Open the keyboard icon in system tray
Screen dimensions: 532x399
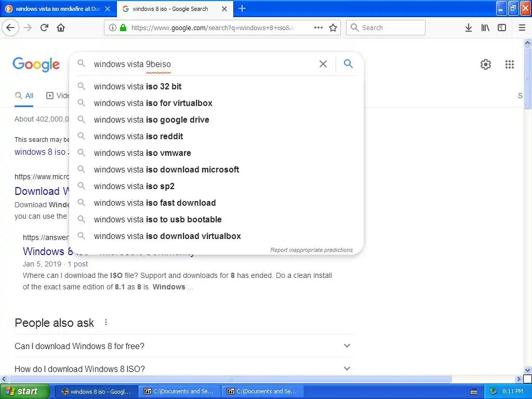[474, 392]
